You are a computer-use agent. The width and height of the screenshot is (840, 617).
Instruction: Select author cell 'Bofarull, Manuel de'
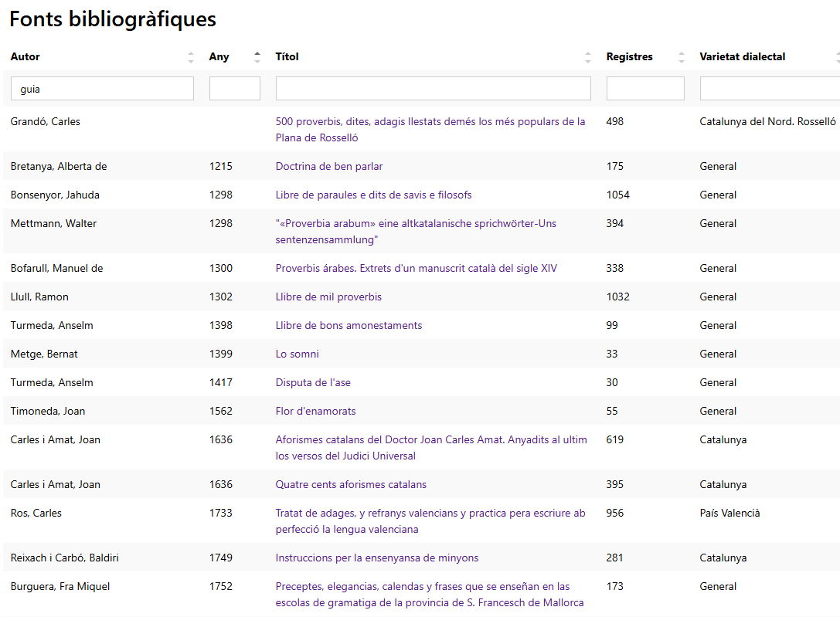[x=56, y=268]
